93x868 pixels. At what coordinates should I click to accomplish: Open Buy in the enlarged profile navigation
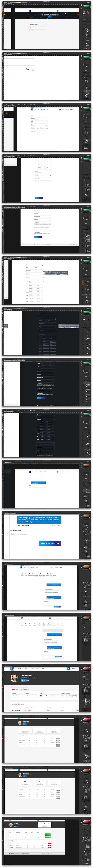[19, 668]
